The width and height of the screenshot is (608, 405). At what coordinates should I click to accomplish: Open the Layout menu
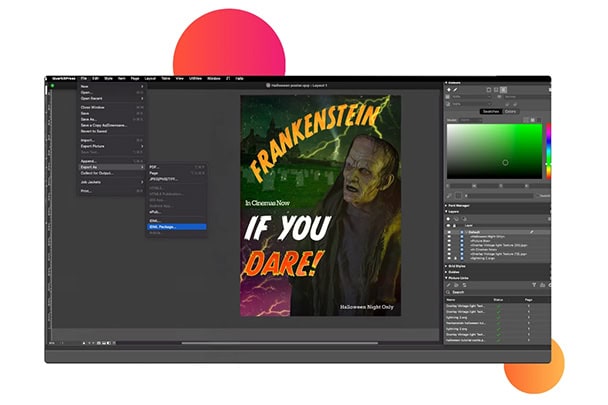pyautogui.click(x=150, y=78)
